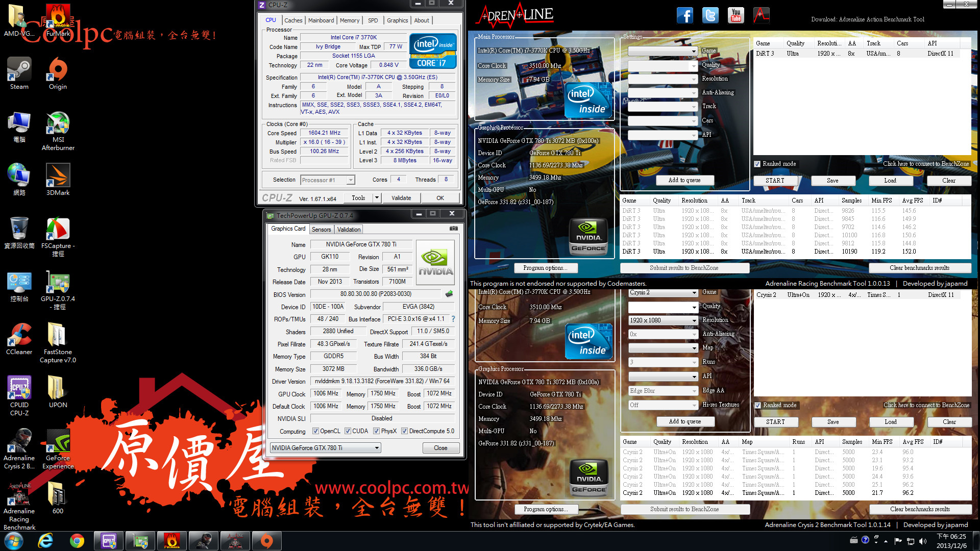The width and height of the screenshot is (980, 551).
Task: Open Google Chrome from taskbar
Action: (77, 541)
